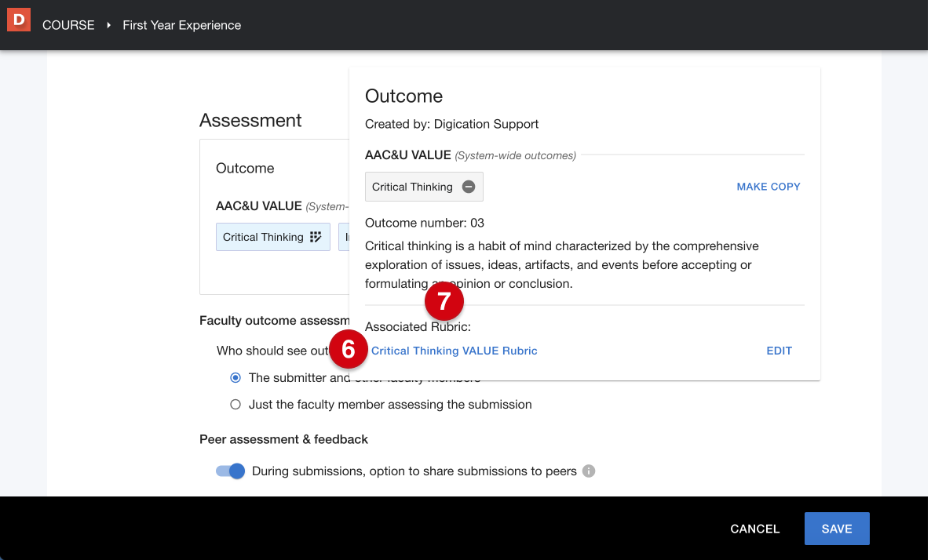Open First Year Experience breadcrumb

point(182,25)
